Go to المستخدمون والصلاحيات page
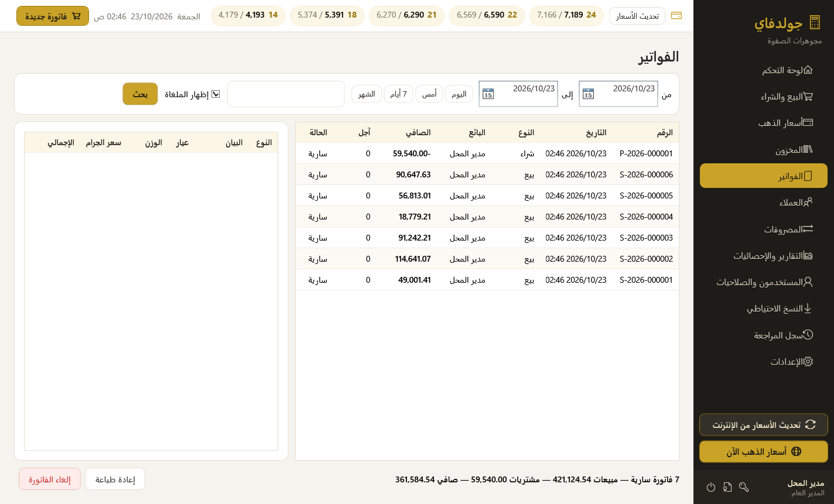Viewport: 834px width, 504px height. [x=764, y=282]
